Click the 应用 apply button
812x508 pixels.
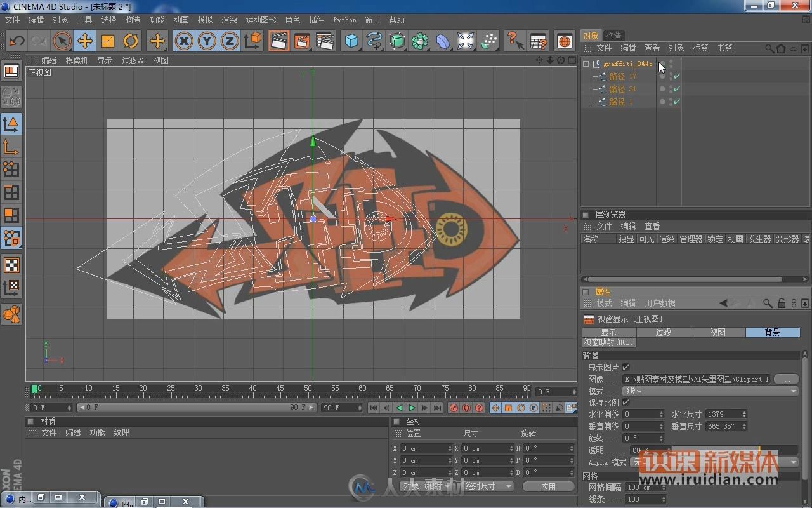548,486
